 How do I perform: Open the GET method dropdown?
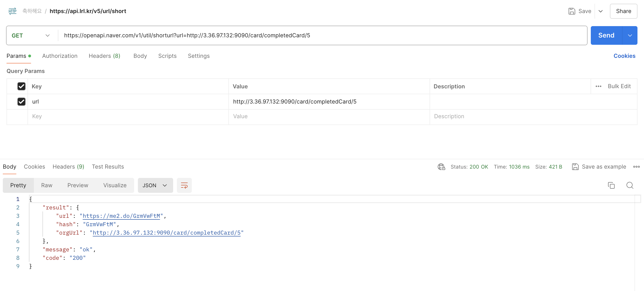coord(31,35)
